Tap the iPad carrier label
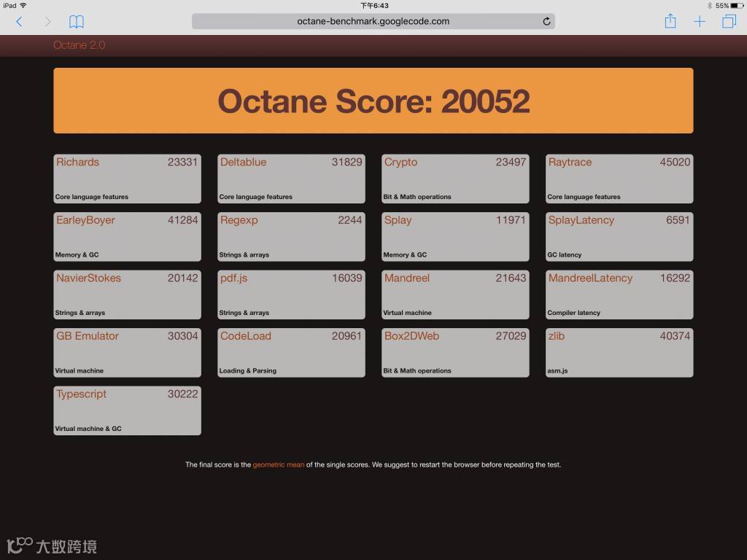Image resolution: width=747 pixels, height=560 pixels. click(x=9, y=6)
